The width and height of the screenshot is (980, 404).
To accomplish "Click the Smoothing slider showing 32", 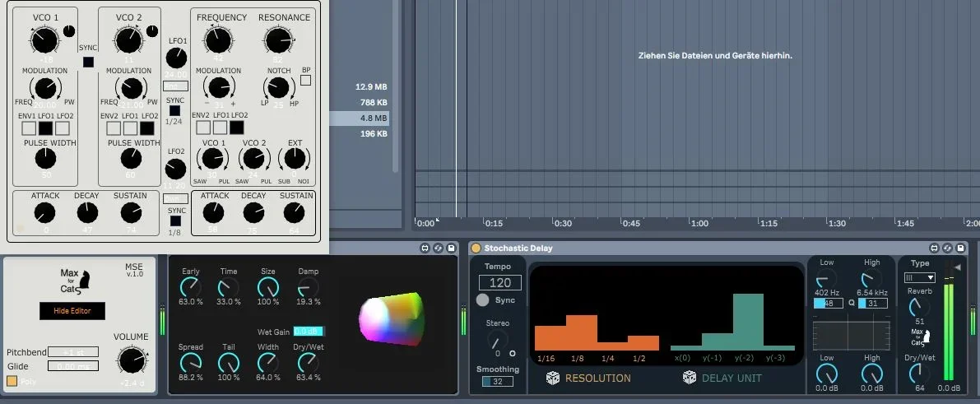I will click(497, 381).
